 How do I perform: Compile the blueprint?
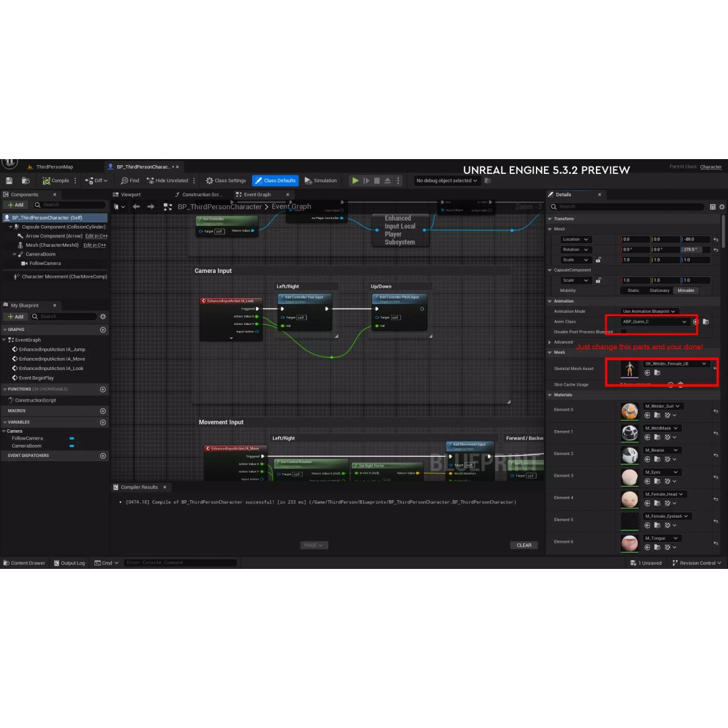pyautogui.click(x=56, y=181)
